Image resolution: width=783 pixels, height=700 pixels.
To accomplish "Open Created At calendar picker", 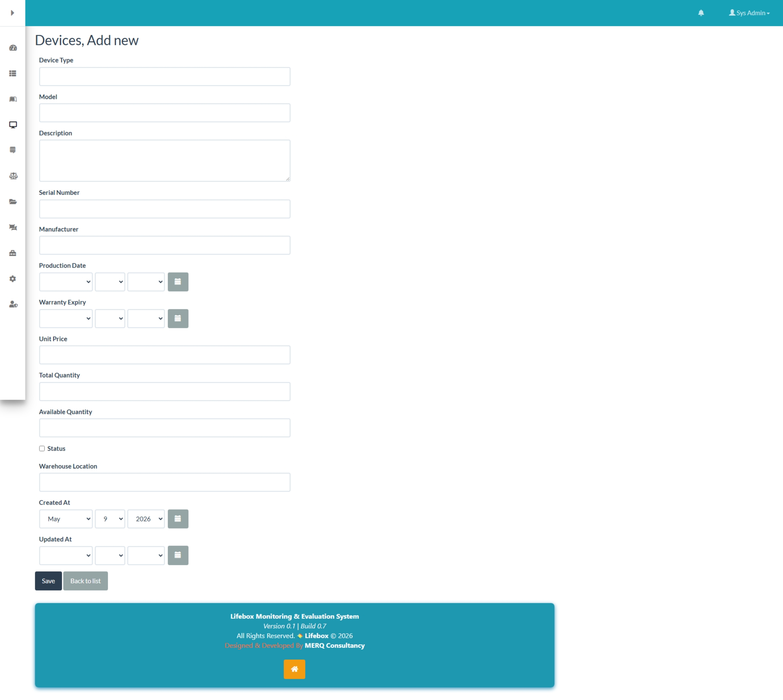I will click(178, 519).
